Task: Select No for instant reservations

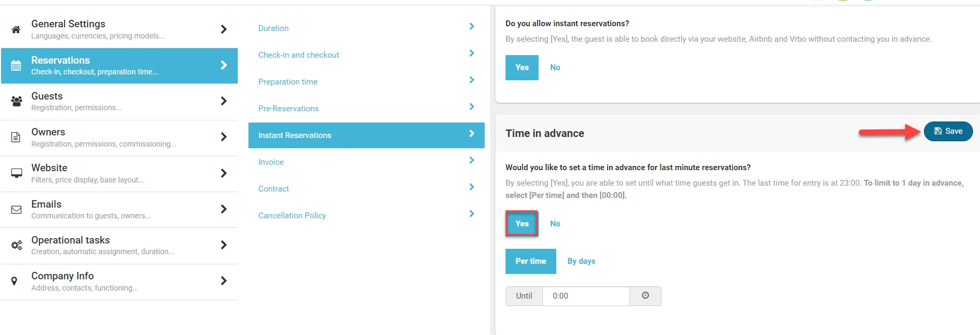Action: pos(555,67)
